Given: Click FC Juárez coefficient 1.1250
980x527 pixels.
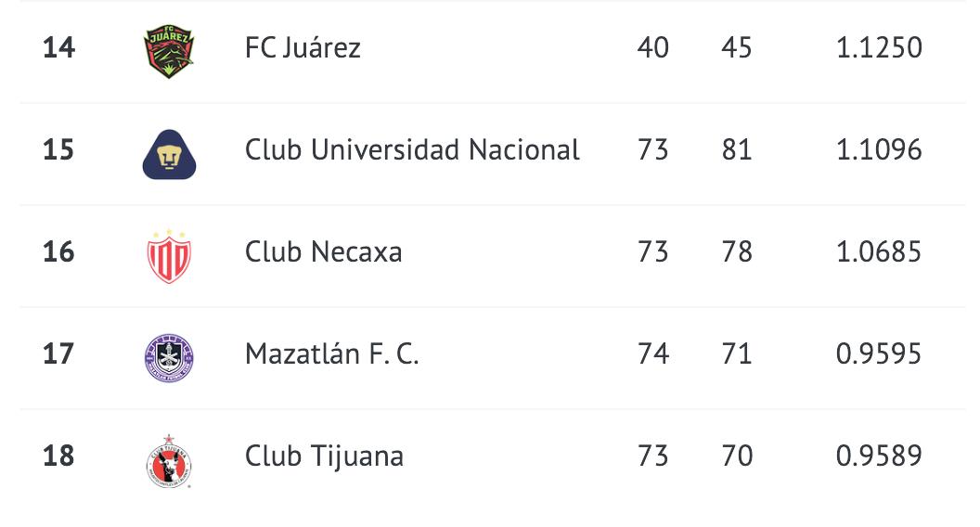Looking at the screenshot, I should tap(879, 47).
